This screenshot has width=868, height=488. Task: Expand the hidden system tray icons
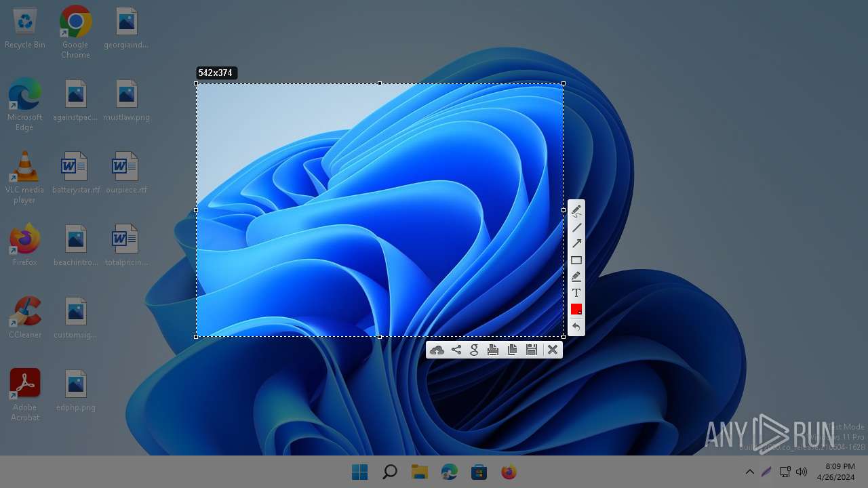tap(750, 472)
